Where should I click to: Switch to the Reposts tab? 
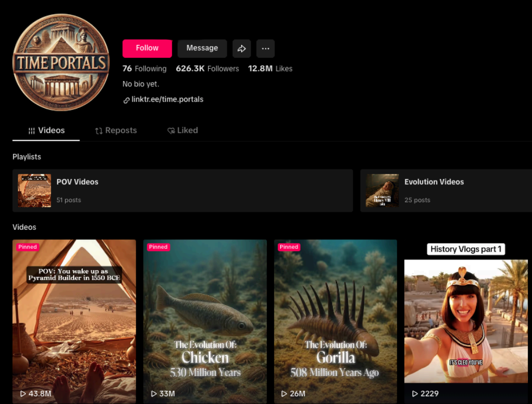coord(116,130)
